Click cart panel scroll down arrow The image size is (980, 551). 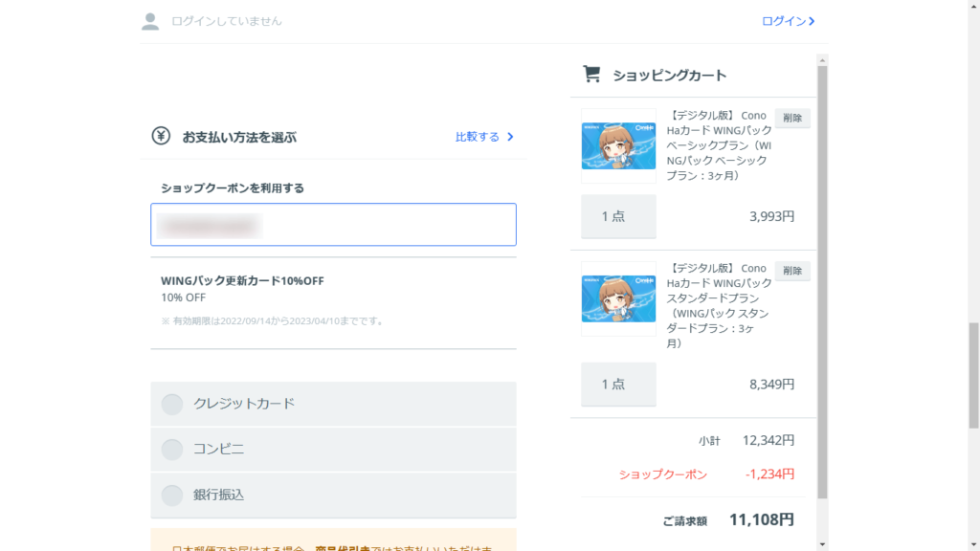(822, 544)
